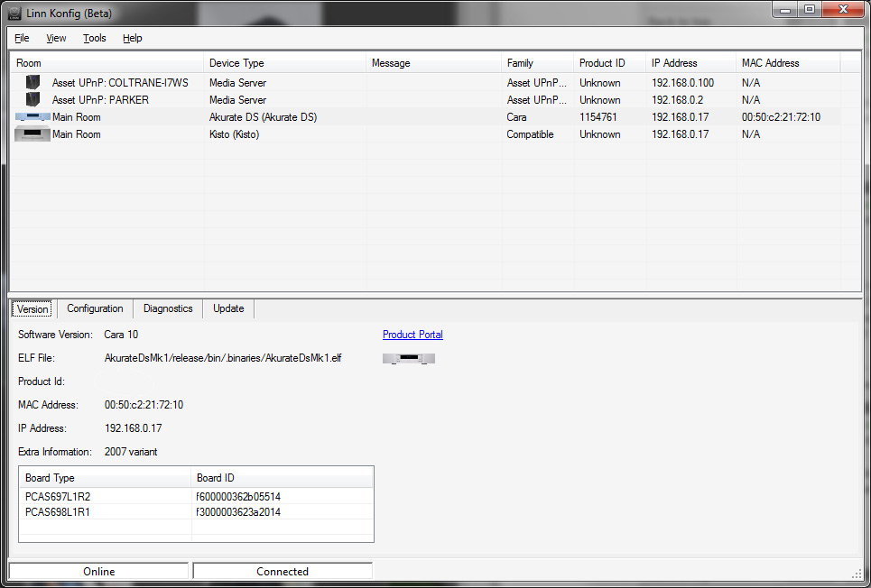The height and width of the screenshot is (588, 871).
Task: Select the Asset UPnP: PARKER row
Action: click(x=435, y=100)
